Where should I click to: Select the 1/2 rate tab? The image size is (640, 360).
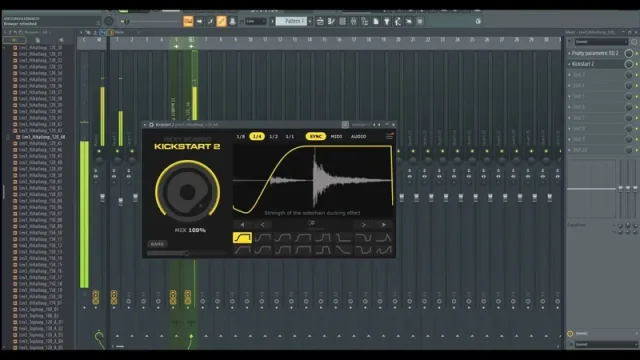tap(273, 136)
